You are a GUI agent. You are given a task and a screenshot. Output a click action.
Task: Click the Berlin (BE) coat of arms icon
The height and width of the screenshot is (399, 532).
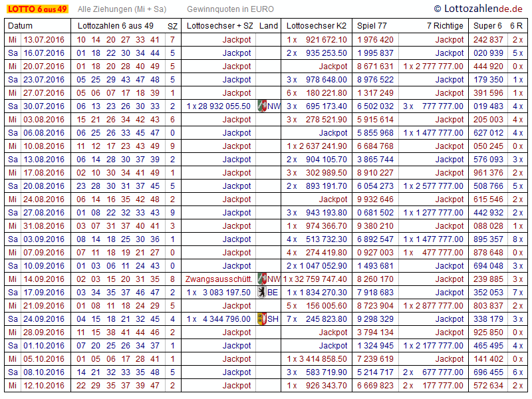tap(262, 293)
